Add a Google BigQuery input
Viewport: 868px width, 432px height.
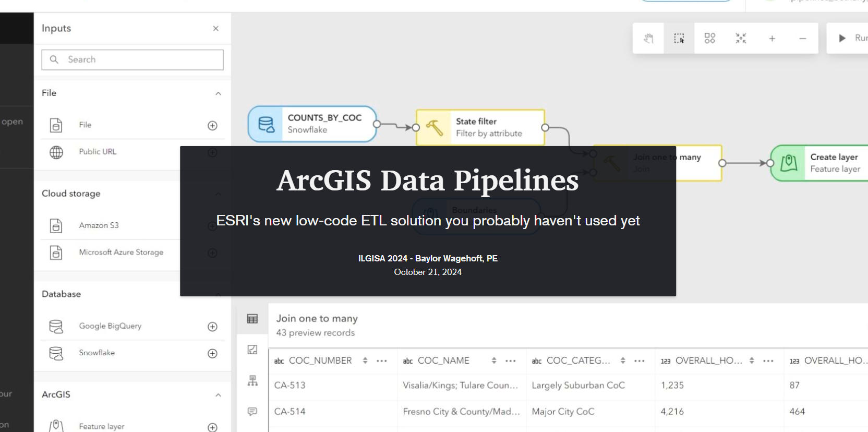tap(212, 327)
